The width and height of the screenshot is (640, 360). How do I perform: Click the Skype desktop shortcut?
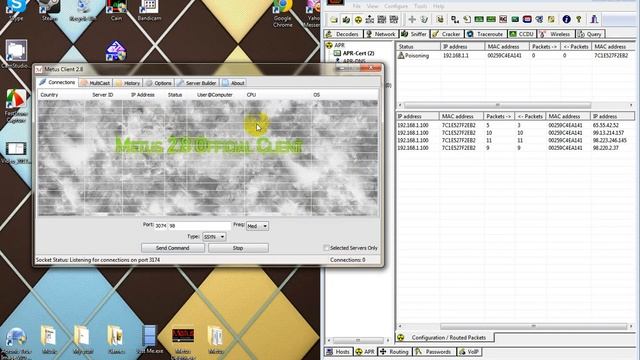pos(16,9)
